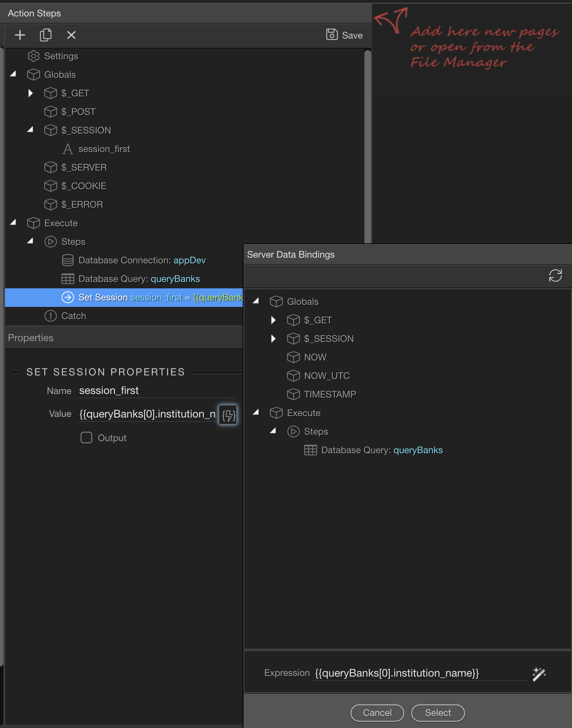
Task: Confirm binding with the Select button
Action: pyautogui.click(x=438, y=713)
